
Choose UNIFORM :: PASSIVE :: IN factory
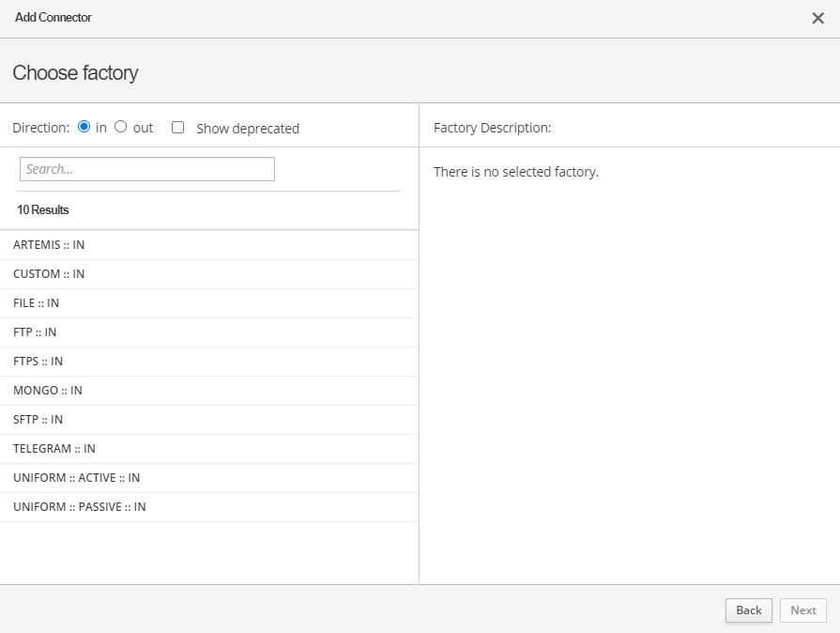(x=80, y=507)
